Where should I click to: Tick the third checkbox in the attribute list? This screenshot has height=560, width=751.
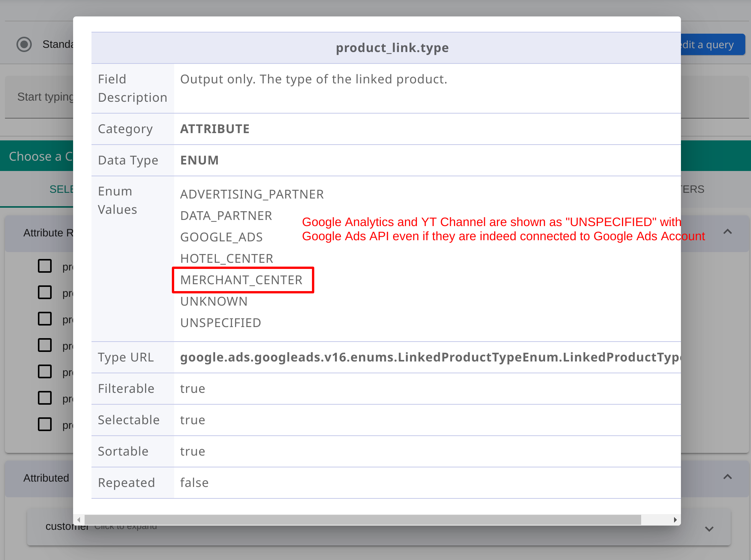click(45, 319)
